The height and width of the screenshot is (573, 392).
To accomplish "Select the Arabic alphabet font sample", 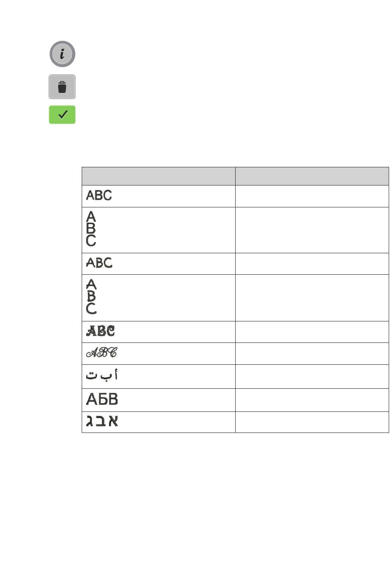I will pos(102,375).
